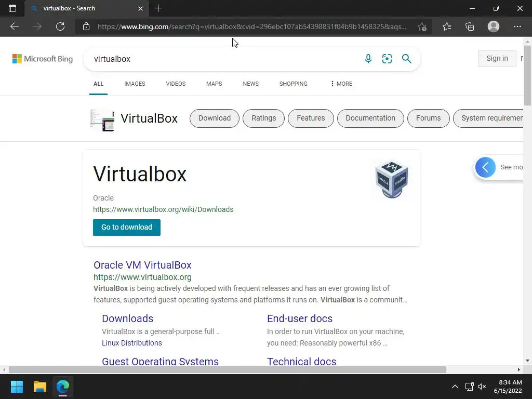Click the Ratings pill button

tap(263, 118)
